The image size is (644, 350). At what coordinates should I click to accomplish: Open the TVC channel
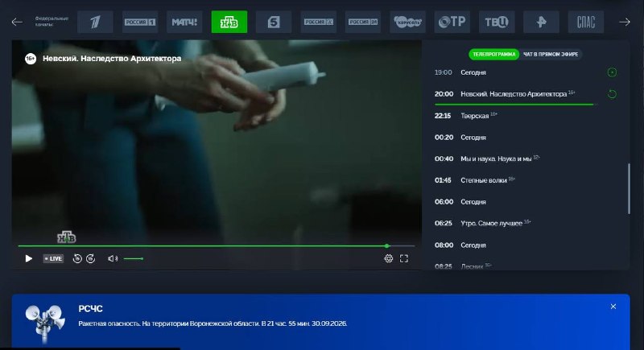point(497,22)
